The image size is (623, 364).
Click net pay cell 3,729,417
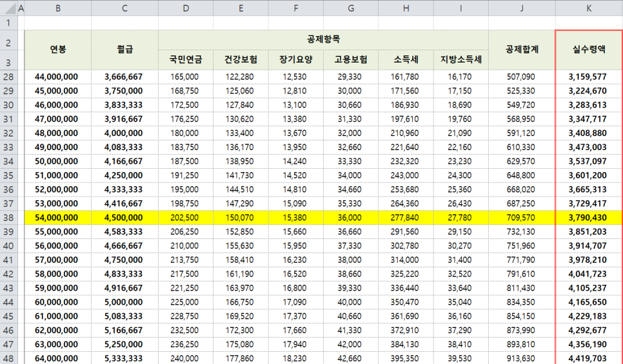[x=589, y=204]
